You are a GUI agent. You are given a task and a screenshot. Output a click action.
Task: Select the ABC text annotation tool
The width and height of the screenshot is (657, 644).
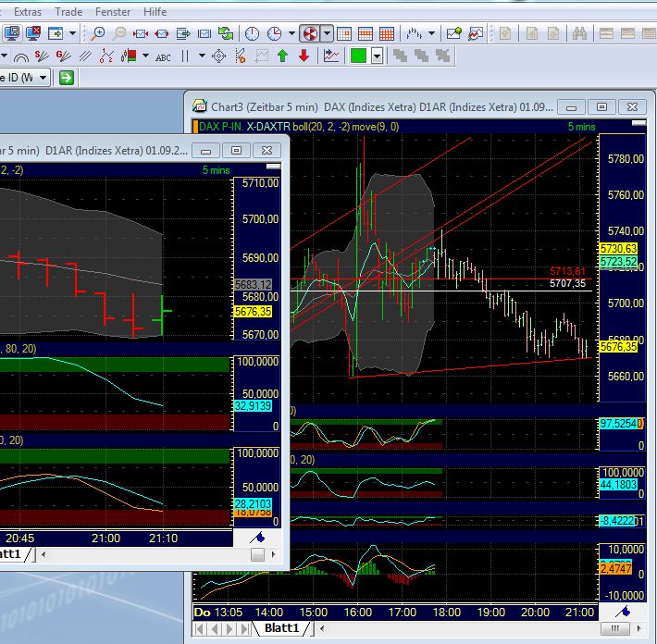(163, 56)
